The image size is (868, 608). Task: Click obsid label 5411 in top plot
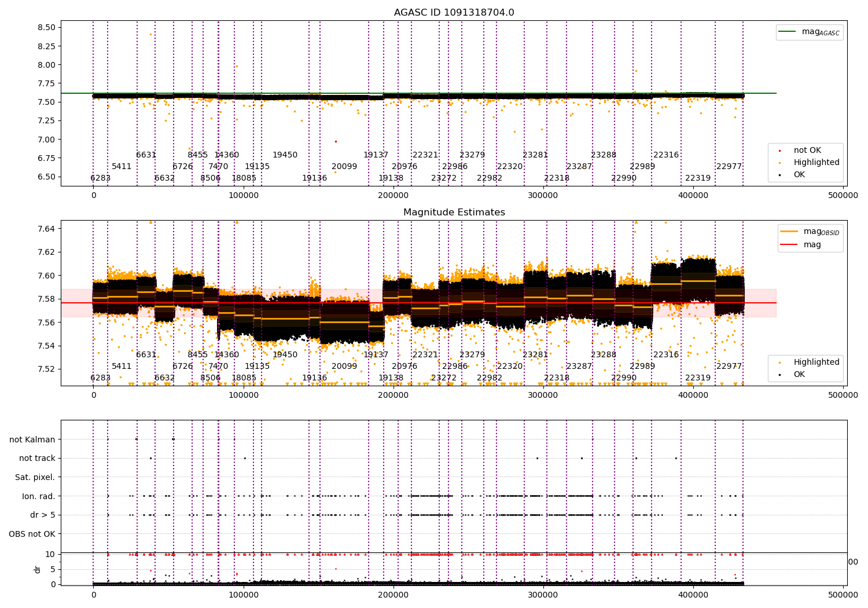122,167
